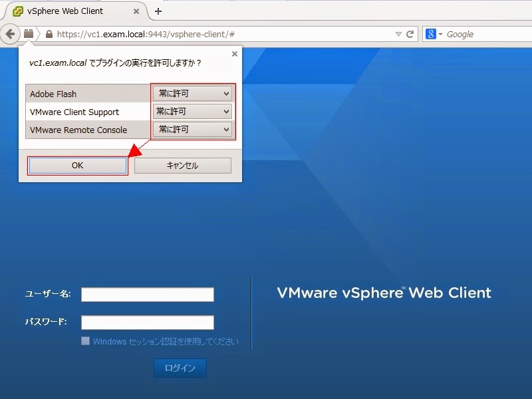
Task: Click the パスワード input field
Action: coord(148,323)
